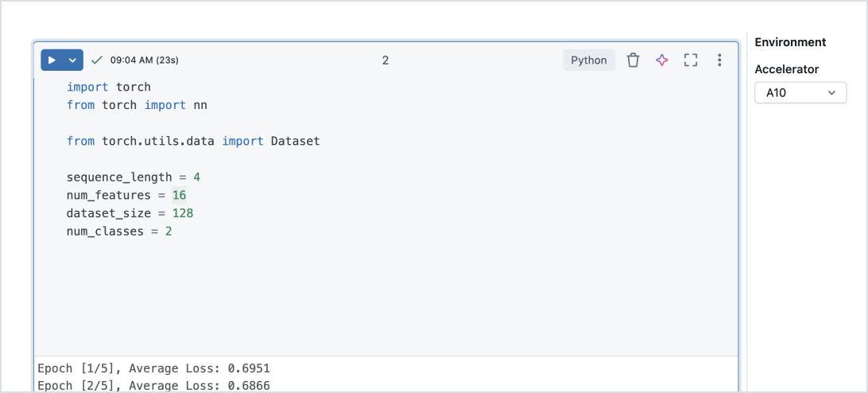This screenshot has height=393, width=868.
Task: Open the Accelerator A10 dropdown
Action: (800, 93)
